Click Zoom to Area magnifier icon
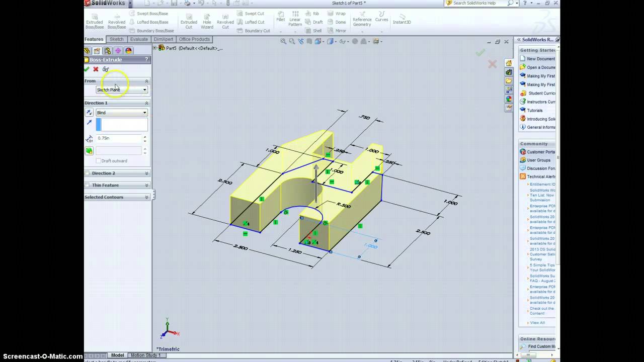644x362 pixels. pyautogui.click(x=292, y=42)
